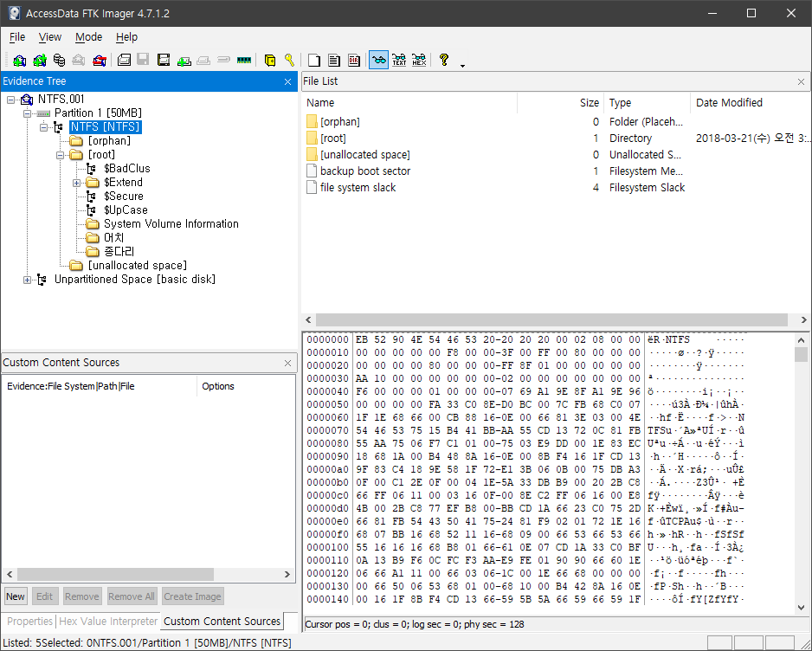The image size is (812, 651).
Task: Click the Image Mounting disk-stack icon
Action: pyautogui.click(x=59, y=60)
